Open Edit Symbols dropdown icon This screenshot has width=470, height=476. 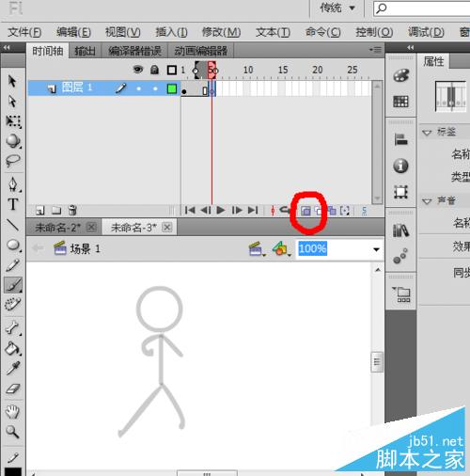tap(281, 249)
